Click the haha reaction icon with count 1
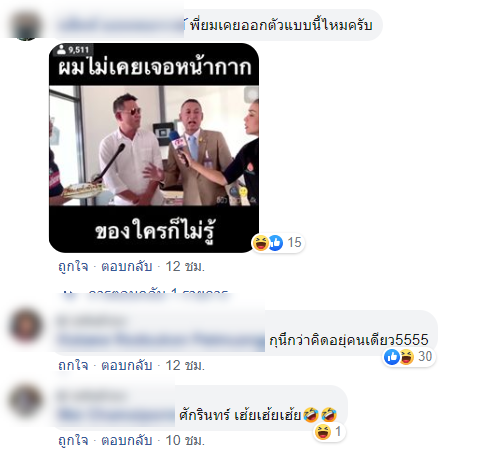Viewport: 486px width, 458px height. 323,432
